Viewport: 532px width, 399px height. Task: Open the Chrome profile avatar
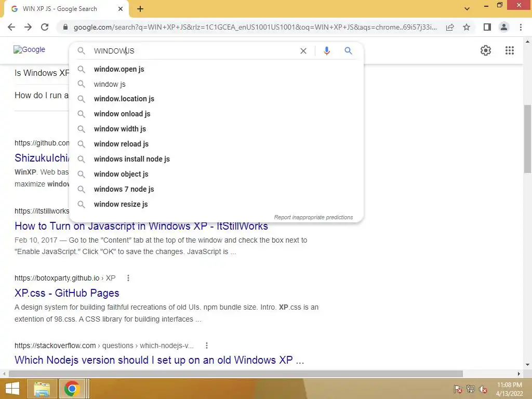click(504, 27)
